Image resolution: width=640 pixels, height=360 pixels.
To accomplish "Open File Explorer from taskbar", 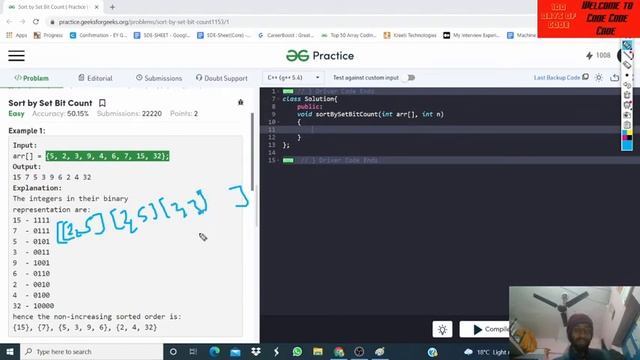I will 318,351.
